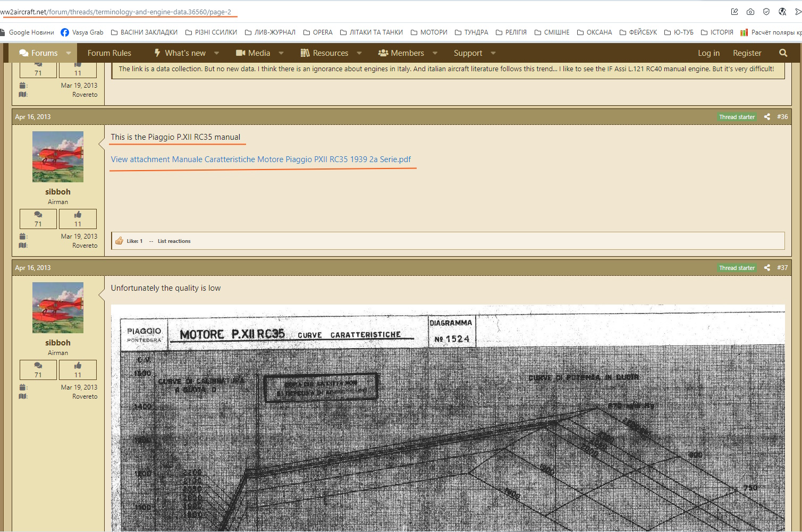Open the Google Новини bookmark
This screenshot has width=802, height=532.
tap(27, 32)
